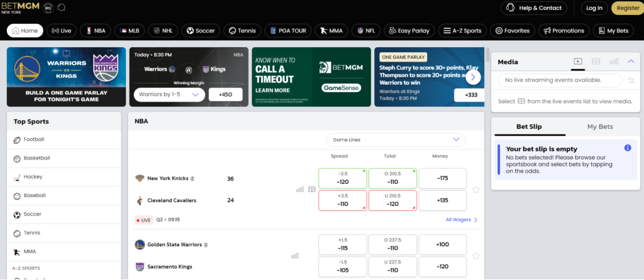Open NHL from top navigation

163,31
